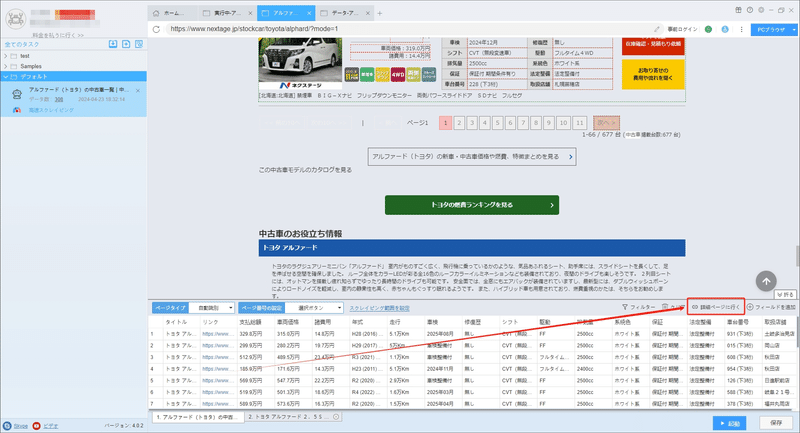Click the gift icon in title bar
The image size is (800, 433).
(x=738, y=10)
